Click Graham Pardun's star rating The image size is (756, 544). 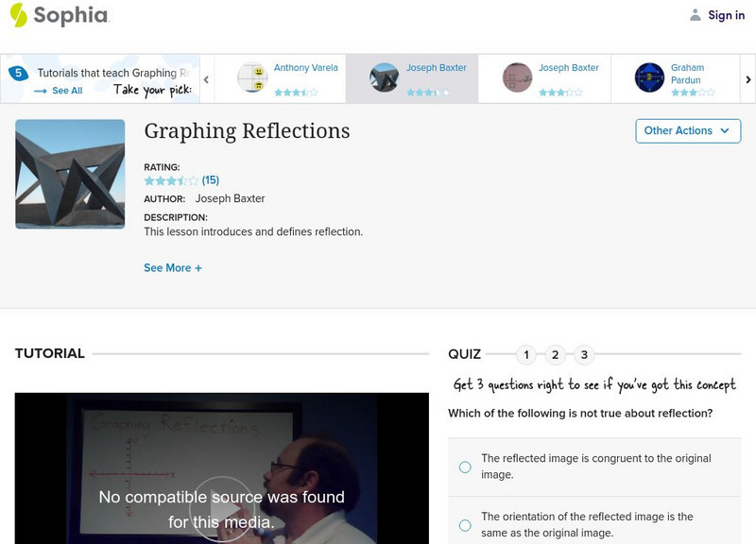(693, 92)
